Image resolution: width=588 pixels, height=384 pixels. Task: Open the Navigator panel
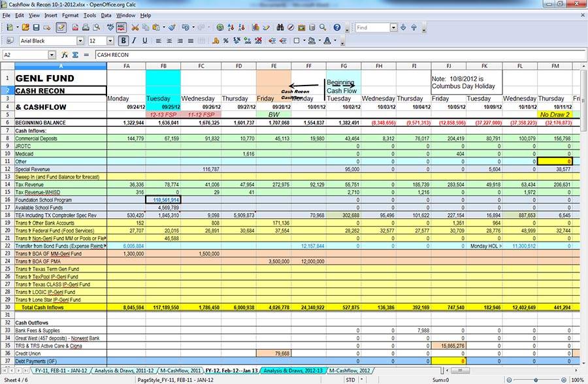291,27
